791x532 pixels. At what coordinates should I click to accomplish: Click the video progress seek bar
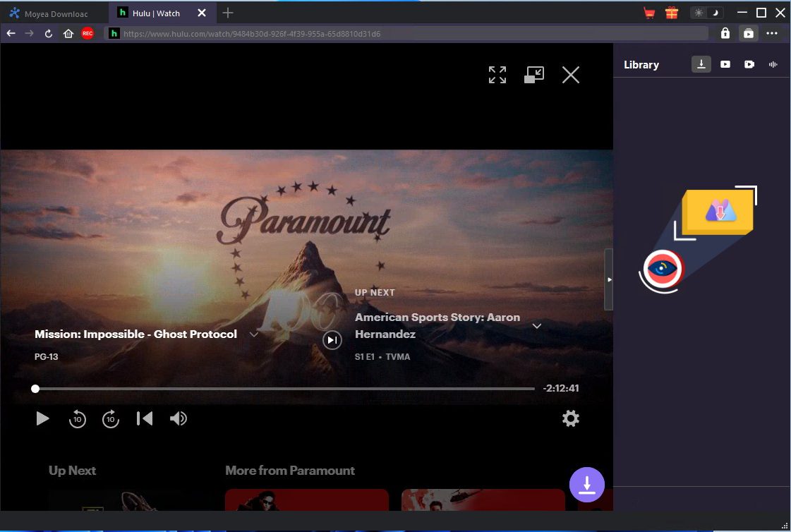[282, 389]
